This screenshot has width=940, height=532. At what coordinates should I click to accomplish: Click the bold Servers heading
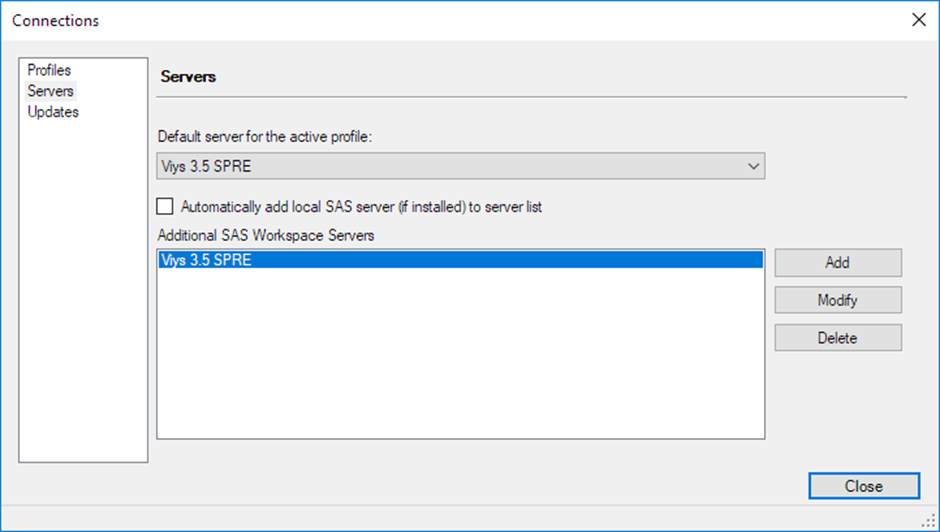coord(189,76)
